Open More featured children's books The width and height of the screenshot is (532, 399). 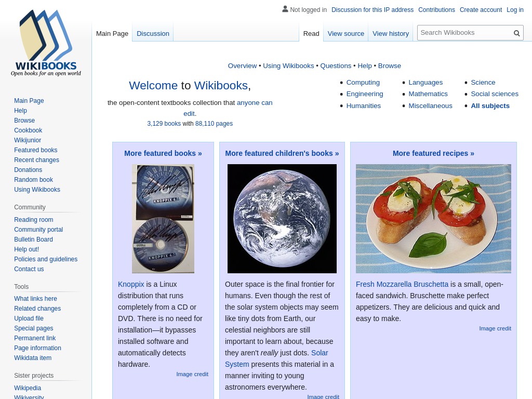pos(282,153)
